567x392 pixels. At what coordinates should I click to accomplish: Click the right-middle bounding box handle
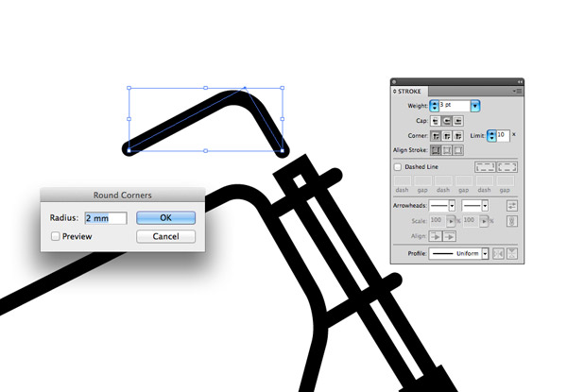(282, 119)
